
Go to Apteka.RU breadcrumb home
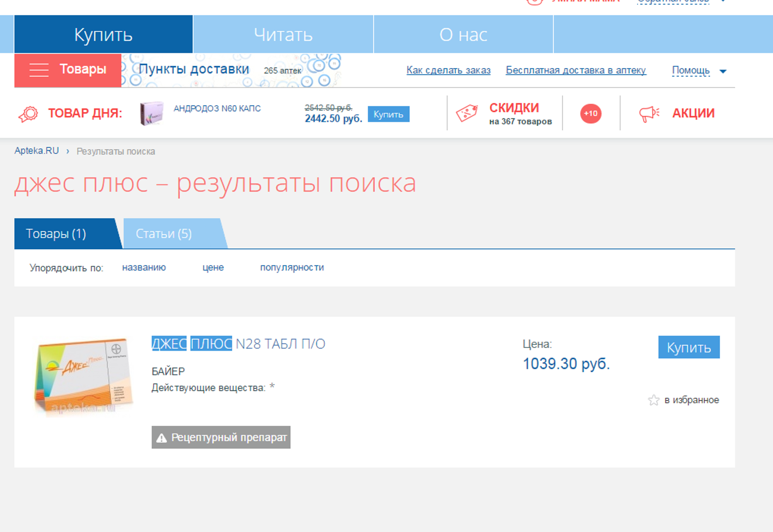coord(37,151)
